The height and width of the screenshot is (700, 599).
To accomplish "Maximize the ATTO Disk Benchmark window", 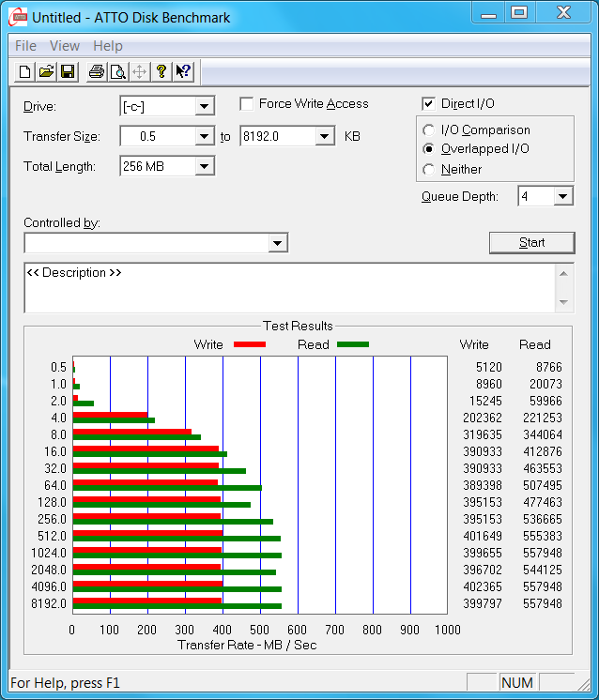I will coord(519,13).
